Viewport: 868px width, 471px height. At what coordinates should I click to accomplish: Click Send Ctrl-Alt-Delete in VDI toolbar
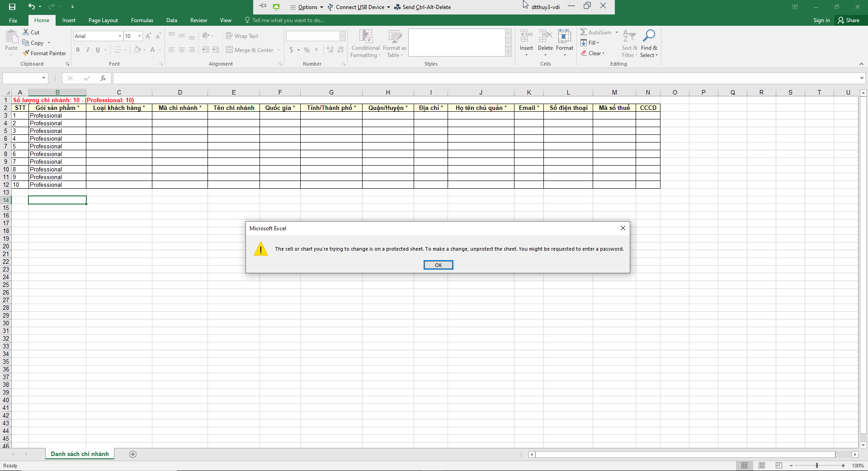click(x=423, y=7)
